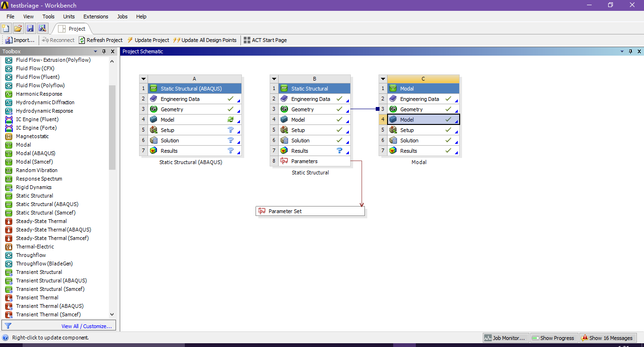Image resolution: width=644 pixels, height=347 pixels.
Task: Select Random Vibration in Toolbox
Action: 36,170
